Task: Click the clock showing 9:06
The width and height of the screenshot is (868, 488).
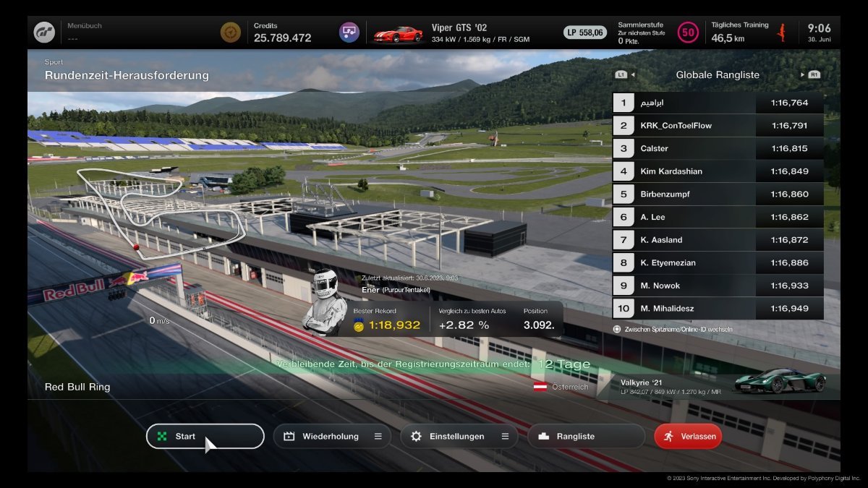Action: click(820, 28)
